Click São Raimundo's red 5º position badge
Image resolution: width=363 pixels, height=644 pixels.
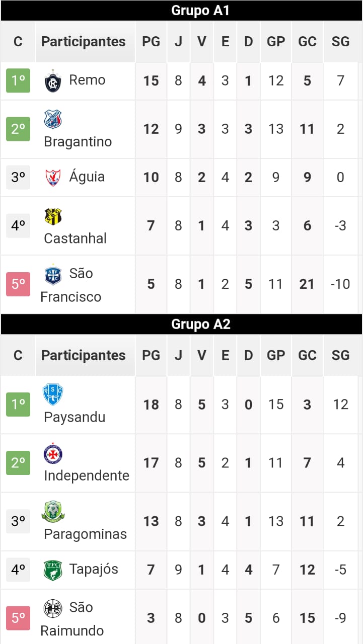tap(18, 618)
